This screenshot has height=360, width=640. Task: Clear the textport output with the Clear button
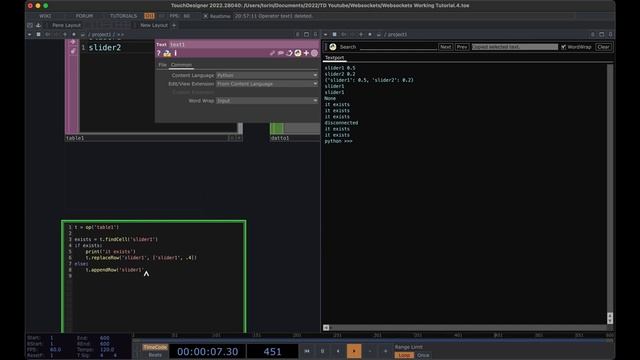(603, 47)
